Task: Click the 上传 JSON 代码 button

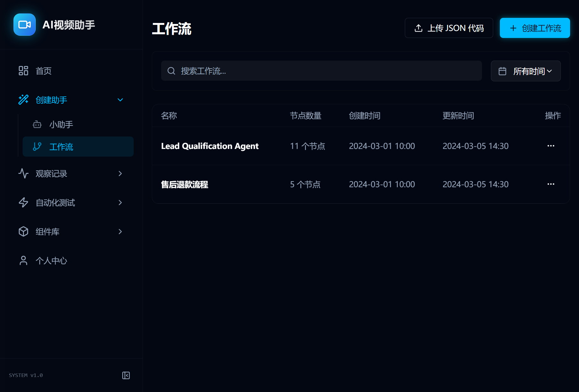Action: tap(449, 28)
